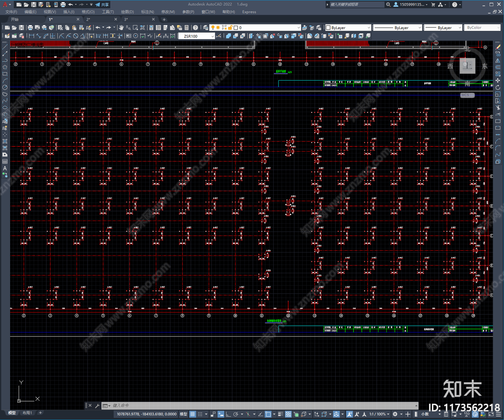Click the Undo arrow in standard toolbar
The width and height of the screenshot is (504, 420).
point(98,28)
